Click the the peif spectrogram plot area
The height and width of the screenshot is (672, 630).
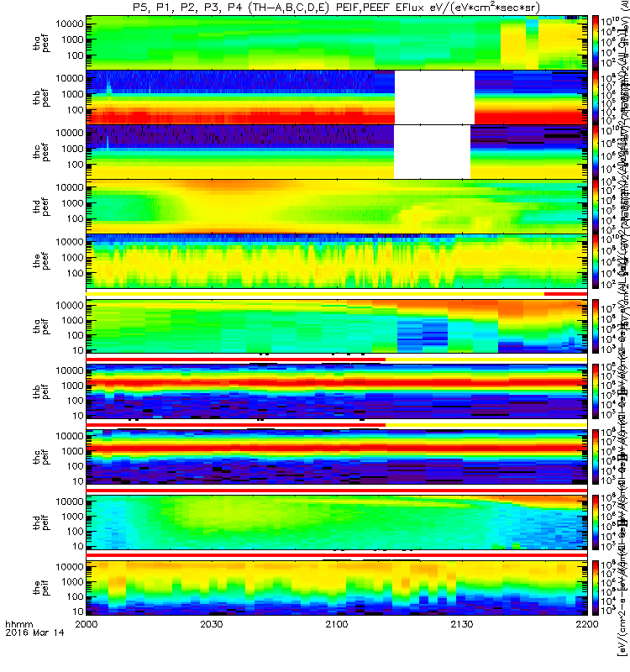pos(337,587)
